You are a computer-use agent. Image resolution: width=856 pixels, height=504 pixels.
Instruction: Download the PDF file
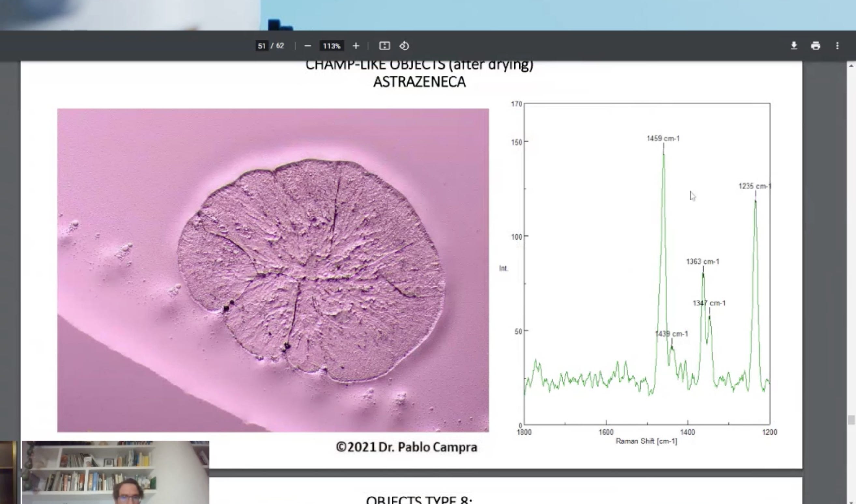794,46
